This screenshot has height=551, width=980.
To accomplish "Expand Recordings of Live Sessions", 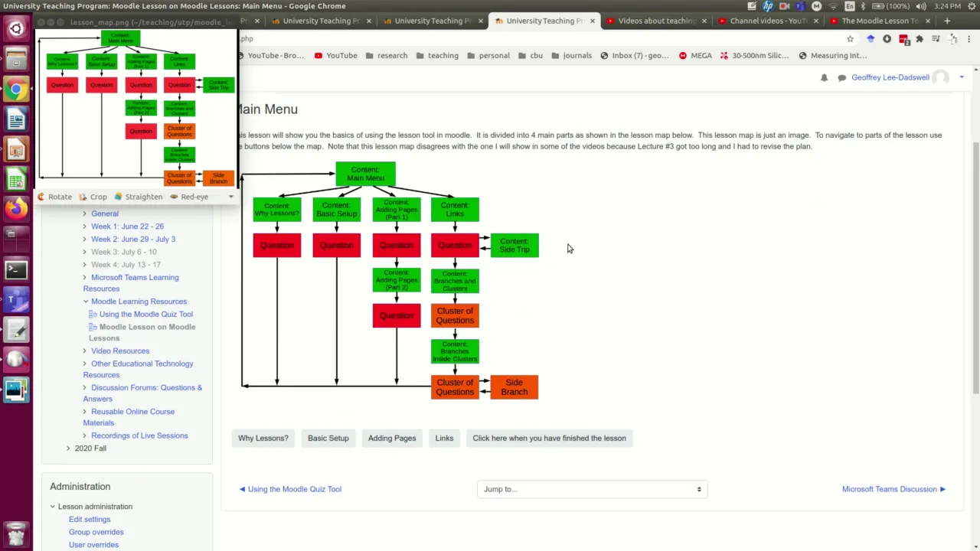I will (85, 435).
